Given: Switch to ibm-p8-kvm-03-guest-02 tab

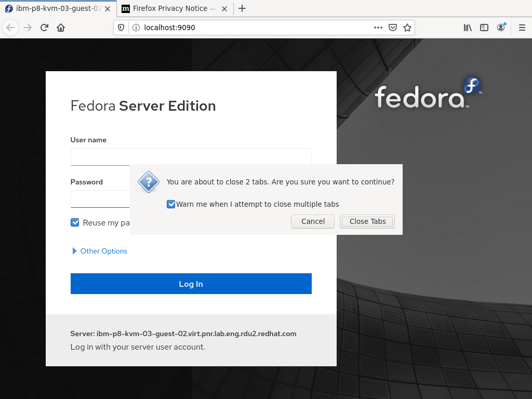Looking at the screenshot, I should click(x=58, y=8).
